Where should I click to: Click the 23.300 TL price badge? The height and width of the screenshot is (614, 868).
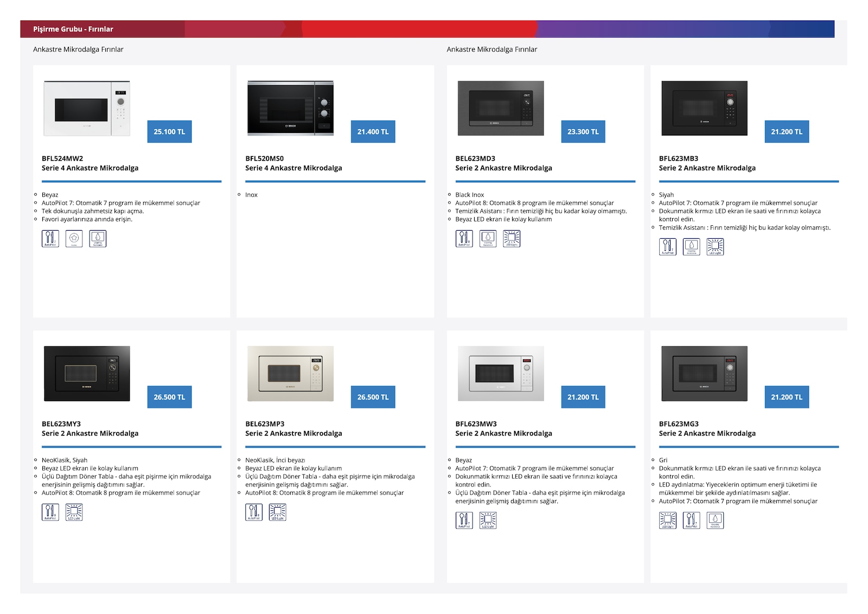point(583,132)
